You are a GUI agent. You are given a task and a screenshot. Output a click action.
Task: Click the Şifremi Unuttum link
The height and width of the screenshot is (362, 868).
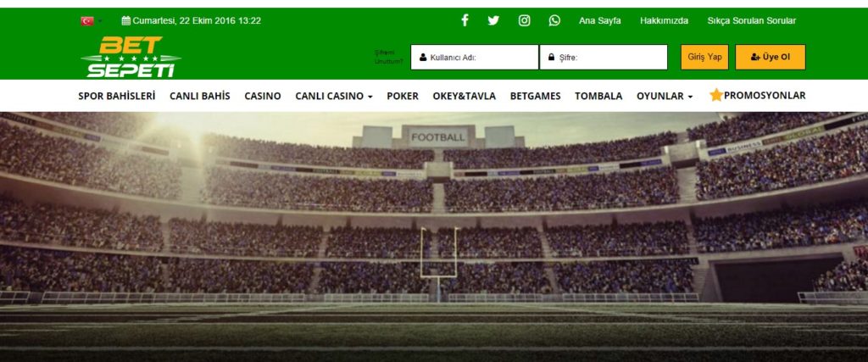(x=388, y=57)
